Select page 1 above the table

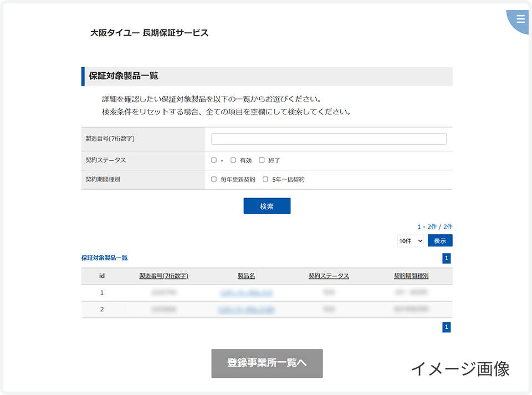447,258
